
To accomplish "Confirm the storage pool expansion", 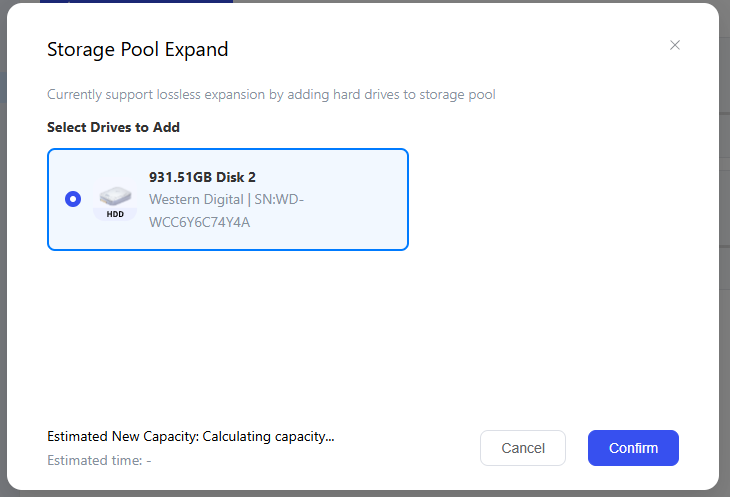I will coord(633,448).
